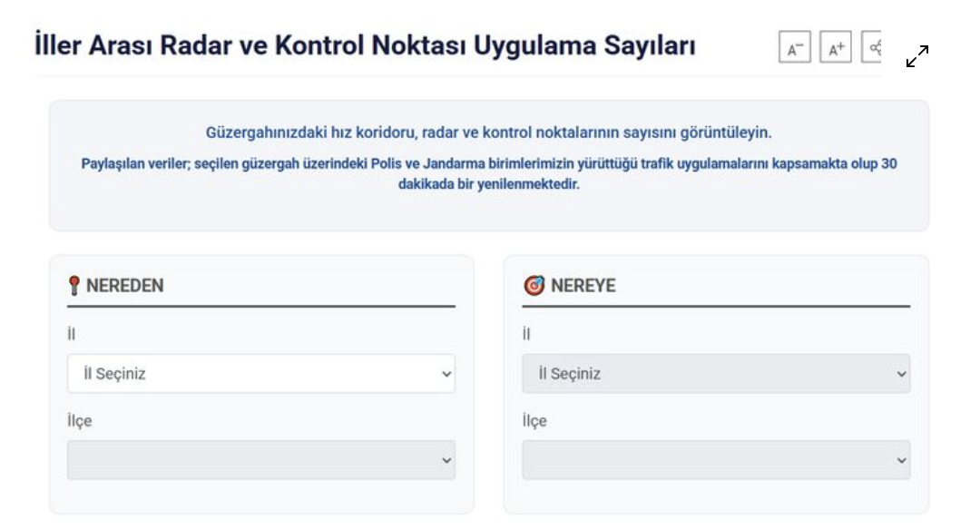Click the Güzergahınızdaki hız koridoru info line
Image resolution: width=980 pixels, height=530 pixels.
[x=489, y=132]
